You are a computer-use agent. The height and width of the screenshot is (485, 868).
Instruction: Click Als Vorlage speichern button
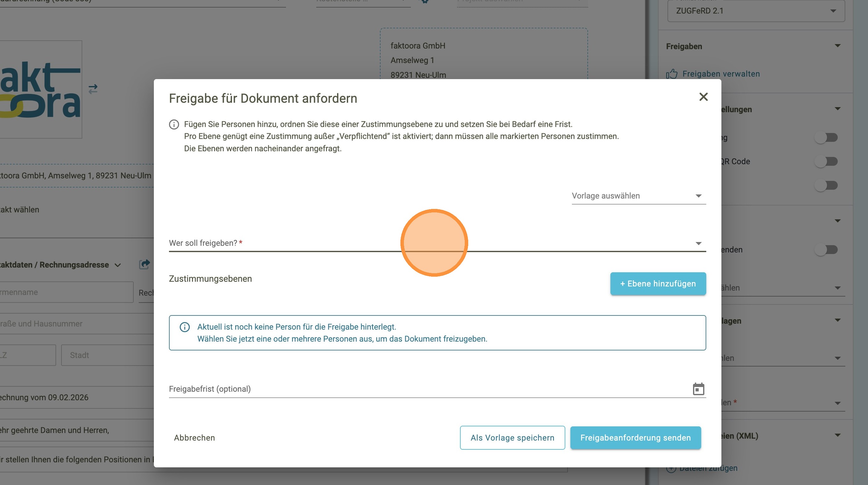[x=512, y=437]
